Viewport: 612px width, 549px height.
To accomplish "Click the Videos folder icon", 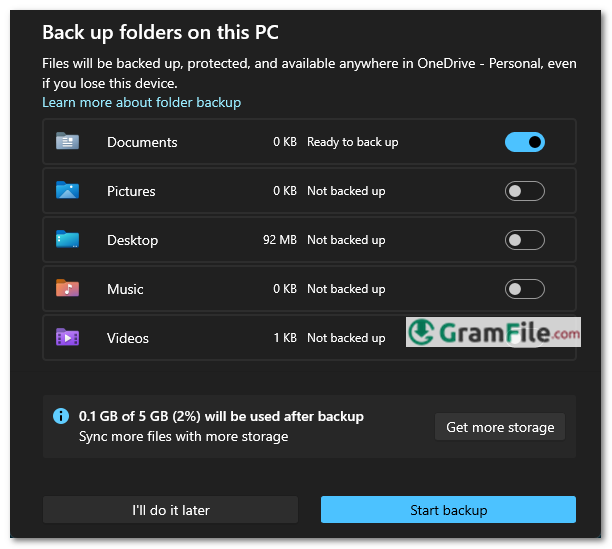I will click(x=67, y=337).
